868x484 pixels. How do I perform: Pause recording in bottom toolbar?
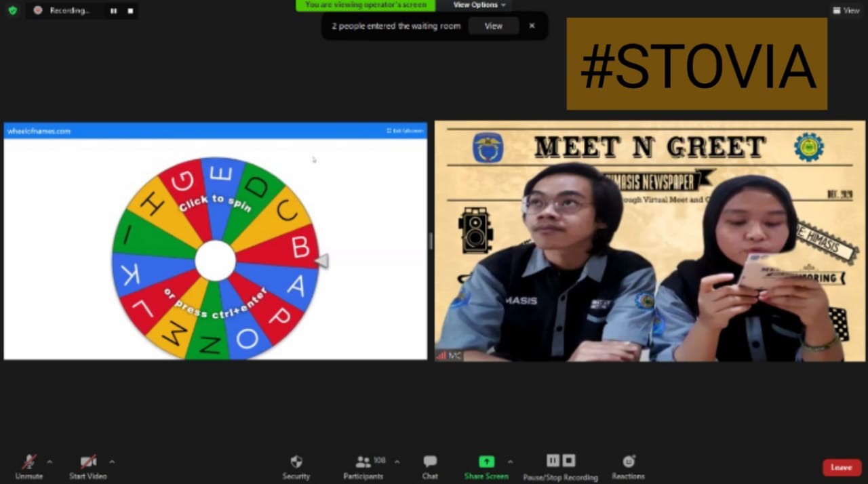pyautogui.click(x=553, y=461)
